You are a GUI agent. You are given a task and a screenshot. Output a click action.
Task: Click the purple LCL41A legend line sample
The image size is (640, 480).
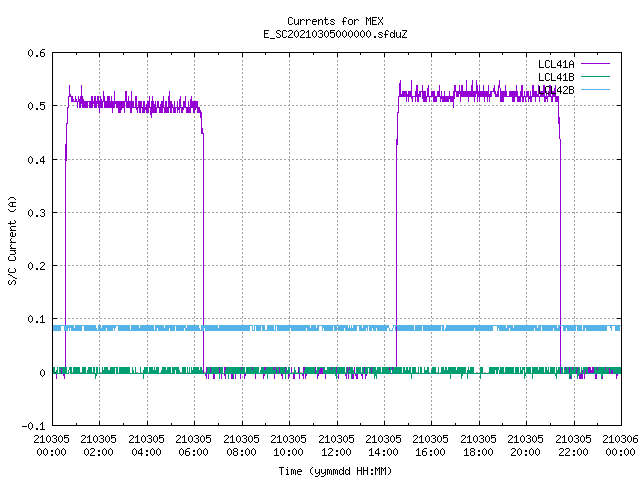point(595,64)
